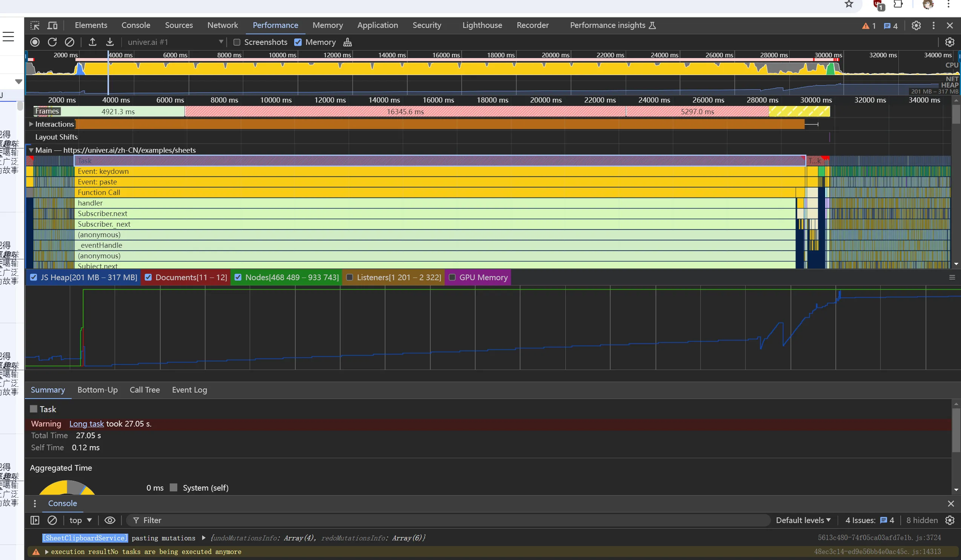Uncheck the Memory checkbox
Viewport: 961px width, 560px height.
pyautogui.click(x=298, y=42)
